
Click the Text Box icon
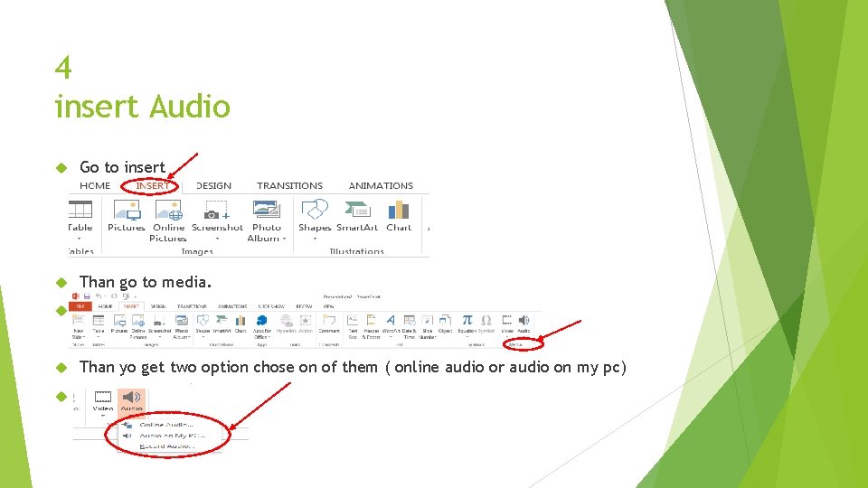click(x=352, y=320)
